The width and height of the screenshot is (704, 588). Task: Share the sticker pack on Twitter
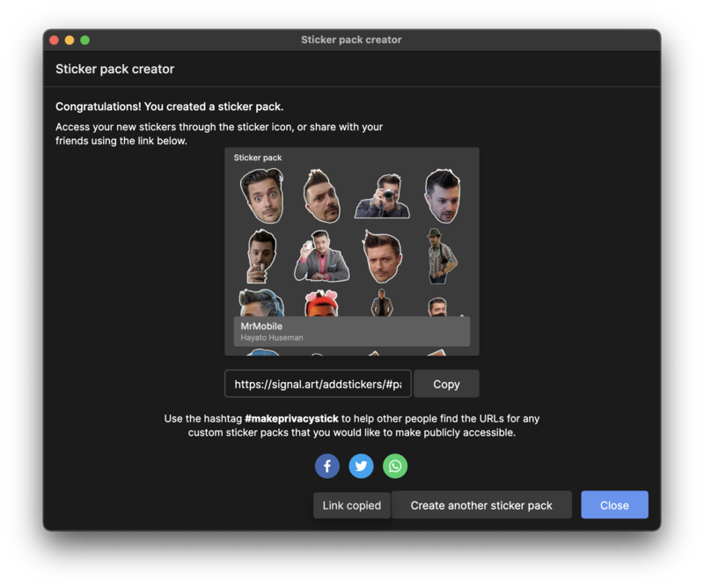361,466
